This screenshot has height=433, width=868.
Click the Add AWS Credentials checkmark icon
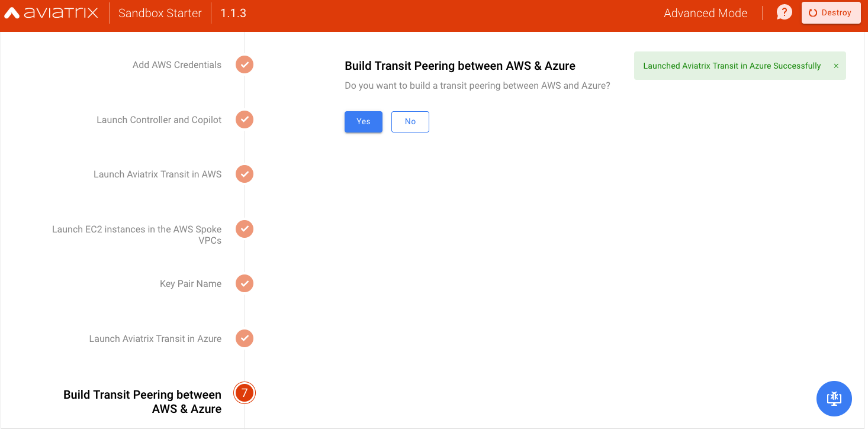(245, 64)
